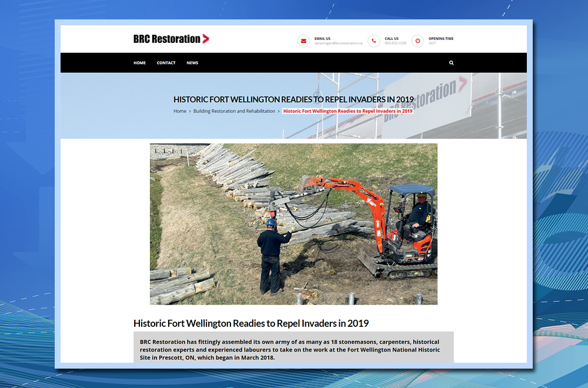The width and height of the screenshot is (588, 388).
Task: Click the Opening Time label
Action: click(x=441, y=39)
